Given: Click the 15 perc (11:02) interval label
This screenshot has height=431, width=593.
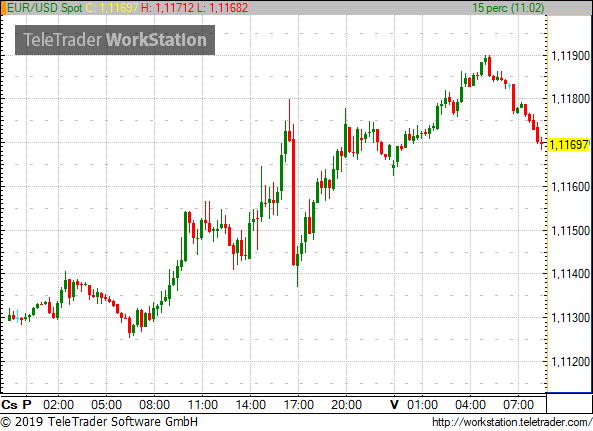Looking at the screenshot, I should [508, 8].
